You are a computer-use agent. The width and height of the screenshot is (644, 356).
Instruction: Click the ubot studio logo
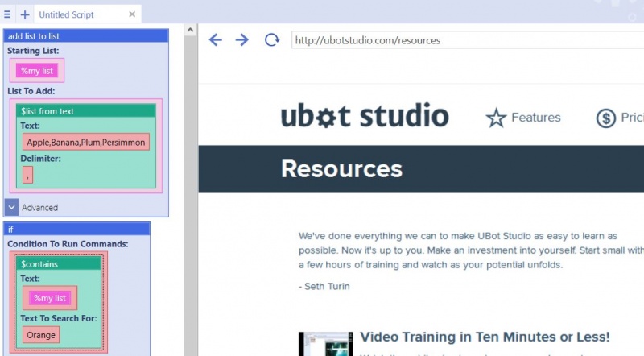pyautogui.click(x=365, y=115)
